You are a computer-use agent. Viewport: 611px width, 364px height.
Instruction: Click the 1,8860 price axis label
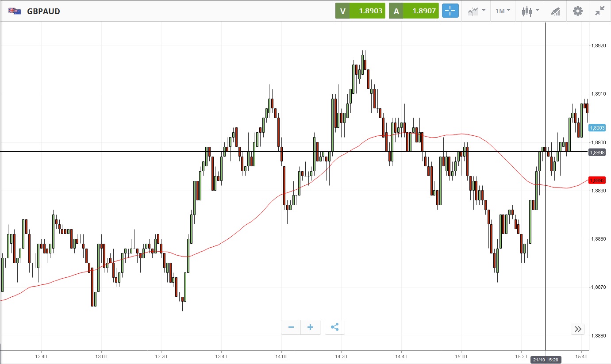tap(598, 336)
